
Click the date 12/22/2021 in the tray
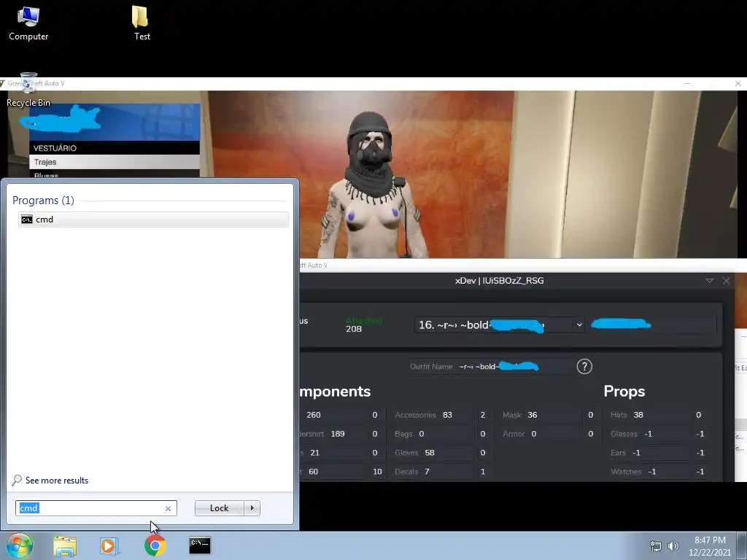coord(709,553)
